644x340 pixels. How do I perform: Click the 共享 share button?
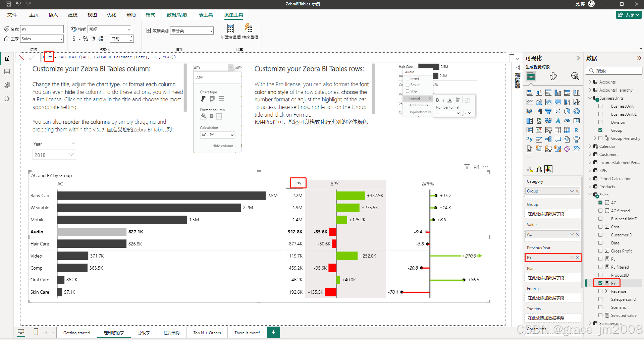pos(629,15)
